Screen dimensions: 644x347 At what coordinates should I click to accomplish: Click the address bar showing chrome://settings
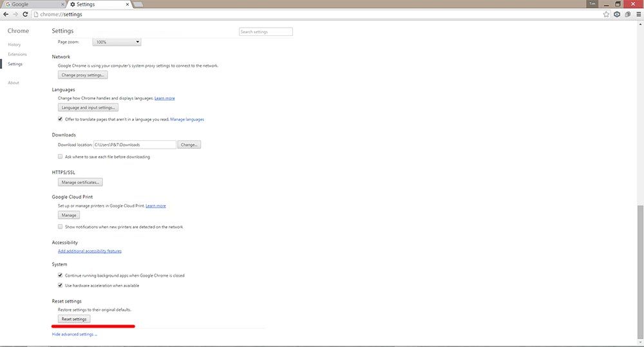pyautogui.click(x=316, y=14)
